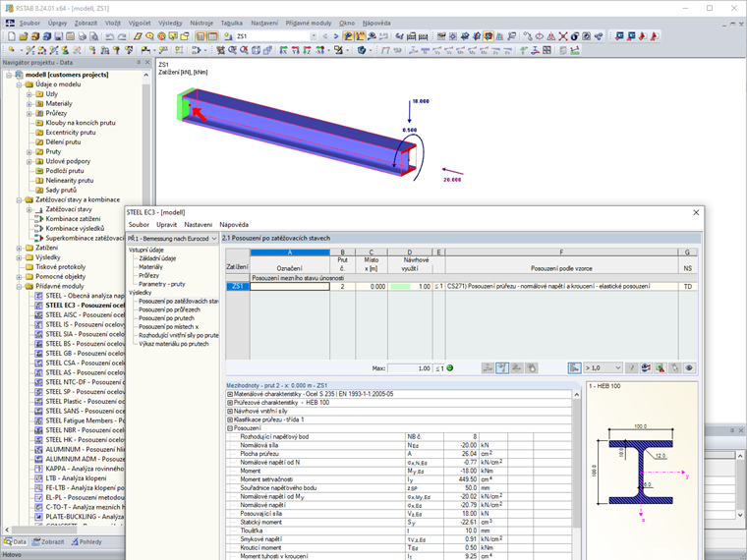Click the New file icon in toolbar
Screen dimensions: 747x560
tap(12, 36)
